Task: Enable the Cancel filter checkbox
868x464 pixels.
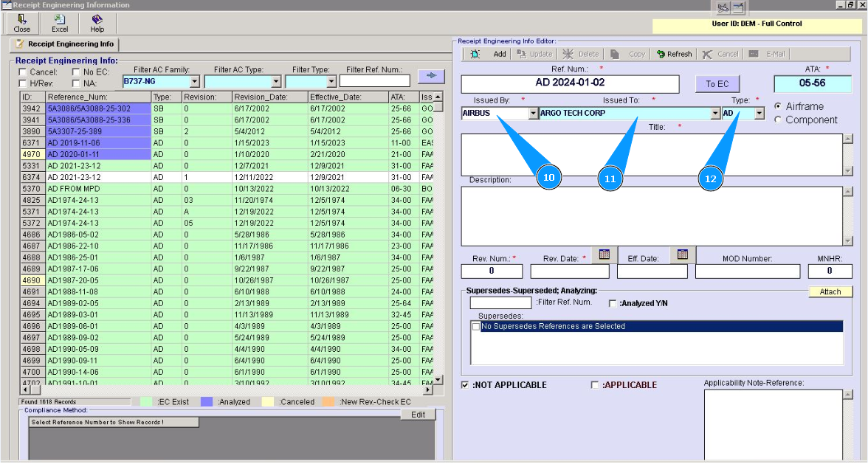Action: point(23,72)
